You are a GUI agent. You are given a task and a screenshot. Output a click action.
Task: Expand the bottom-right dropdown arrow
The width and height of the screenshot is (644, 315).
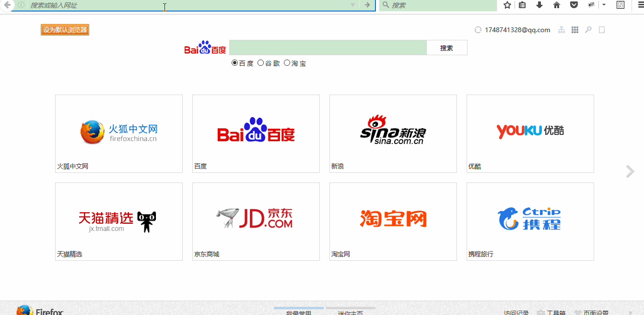(x=630, y=313)
